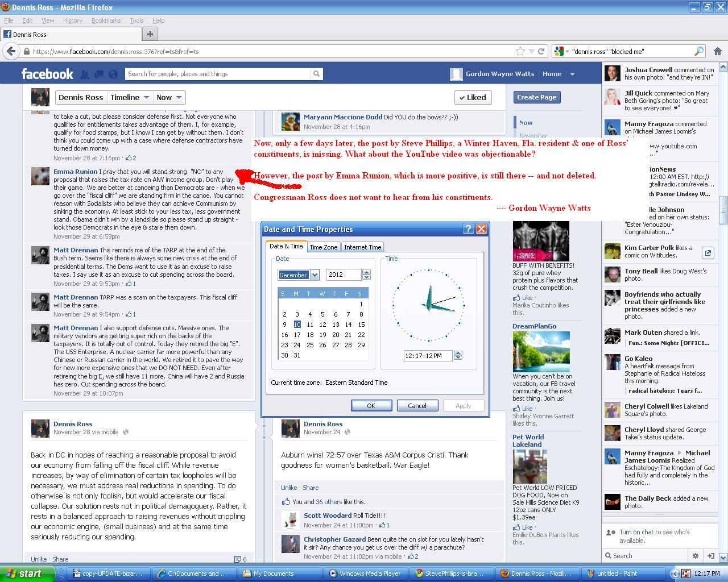
Task: Expand the Timeline dropdown
Action: pyautogui.click(x=130, y=97)
